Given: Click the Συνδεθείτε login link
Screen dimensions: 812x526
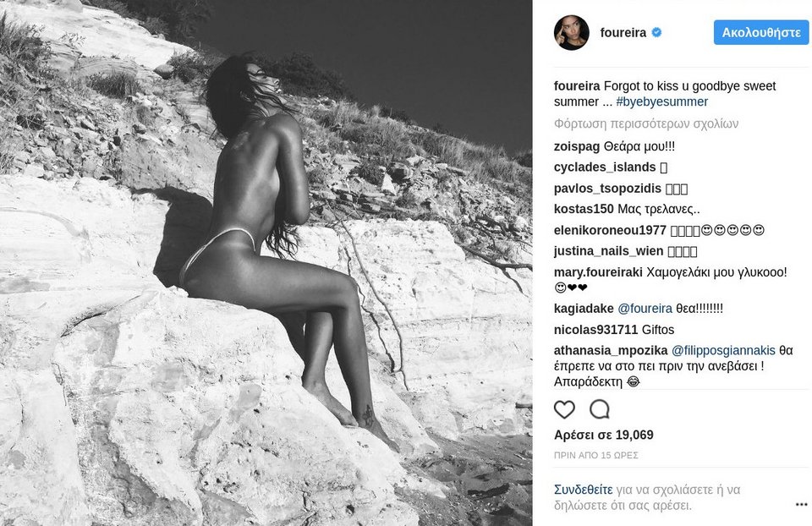Looking at the screenshot, I should tap(583, 490).
